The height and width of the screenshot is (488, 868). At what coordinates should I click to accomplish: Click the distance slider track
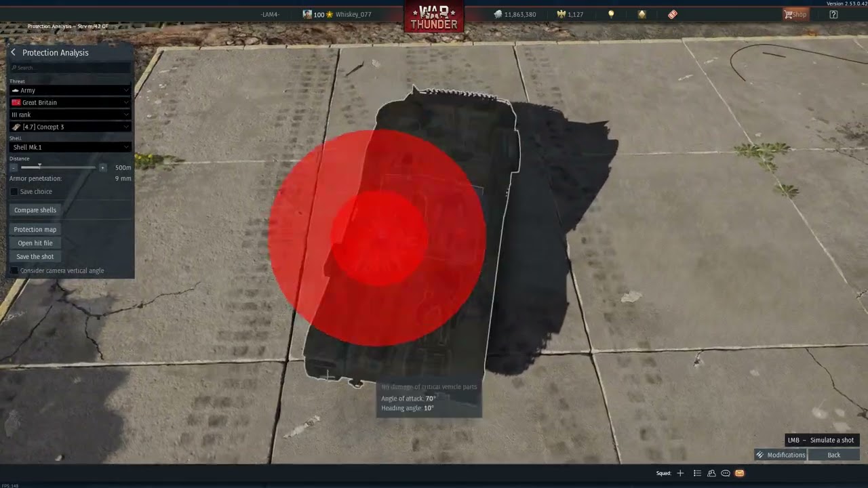[x=58, y=167]
